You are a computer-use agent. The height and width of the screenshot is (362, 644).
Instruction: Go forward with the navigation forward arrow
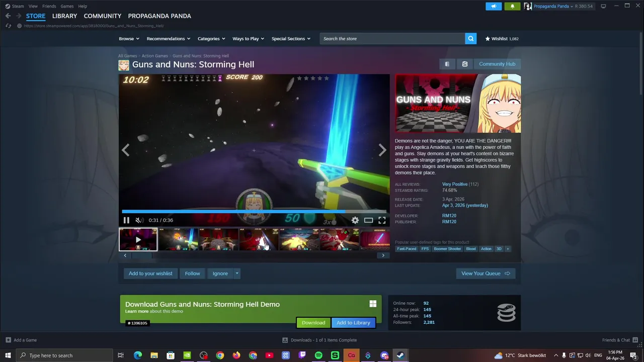click(19, 16)
